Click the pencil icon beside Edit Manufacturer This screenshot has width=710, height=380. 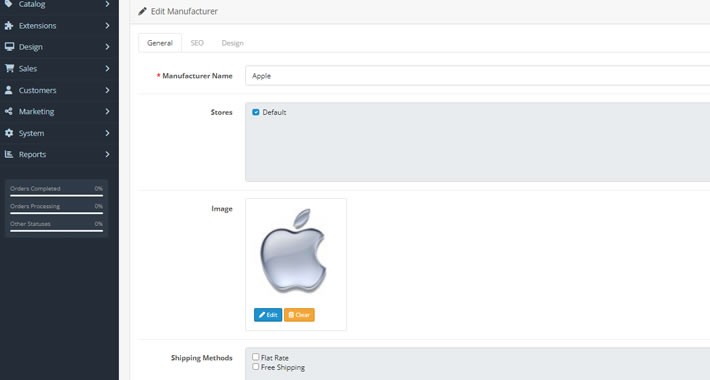coord(143,11)
